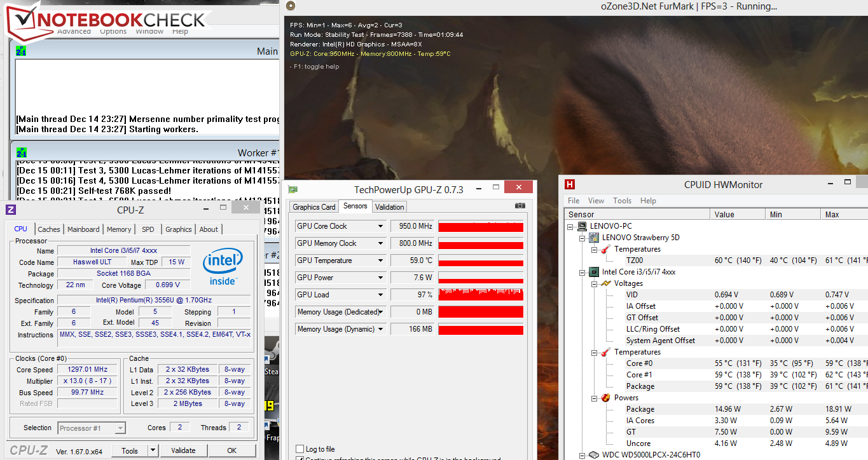The height and width of the screenshot is (460, 868).
Task: Click the Prime95 Main thread window icon
Action: coord(21,51)
